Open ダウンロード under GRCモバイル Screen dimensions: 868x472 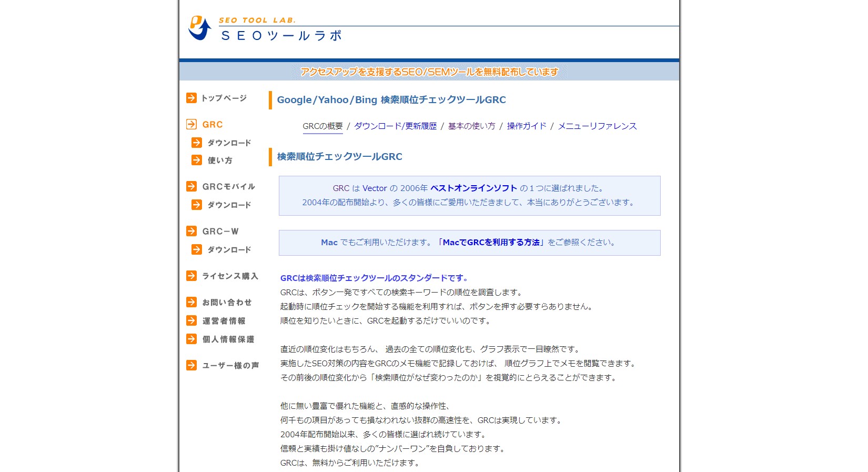[229, 205]
